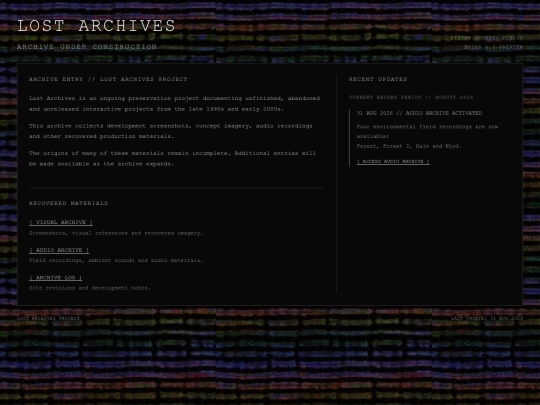Click the 'Recent Updates' heading
The height and width of the screenshot is (405, 540).
pos(378,79)
